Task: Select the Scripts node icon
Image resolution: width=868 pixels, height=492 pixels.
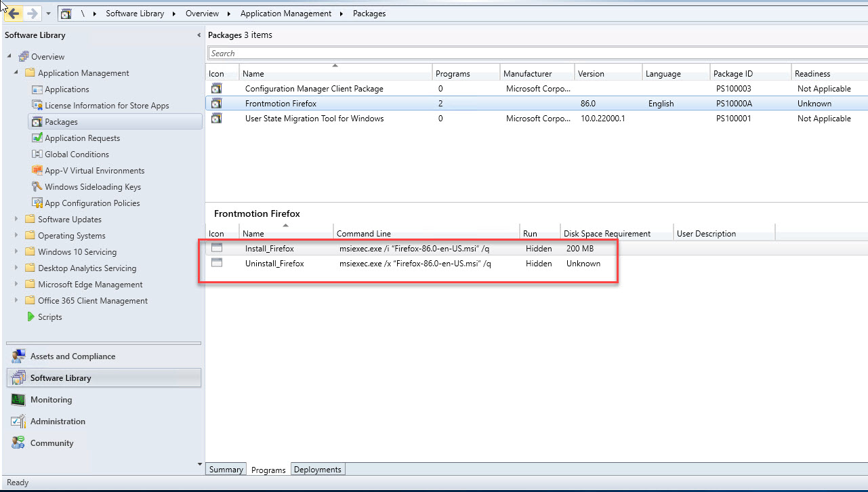Action: tap(30, 317)
